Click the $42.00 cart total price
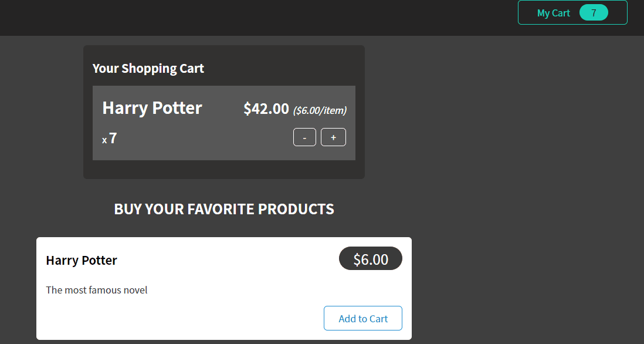The image size is (644, 344). 266,109
